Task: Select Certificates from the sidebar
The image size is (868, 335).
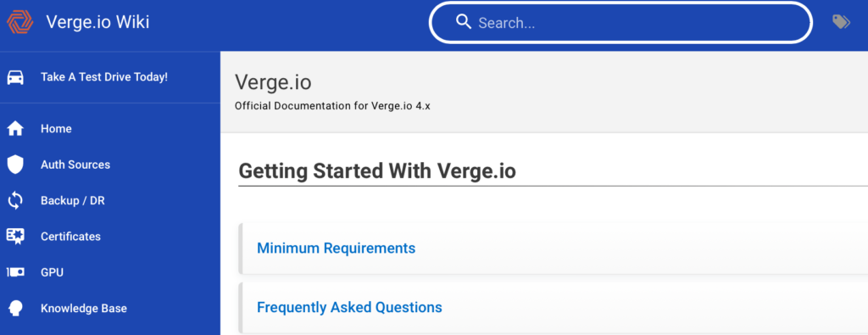Action: pos(71,237)
